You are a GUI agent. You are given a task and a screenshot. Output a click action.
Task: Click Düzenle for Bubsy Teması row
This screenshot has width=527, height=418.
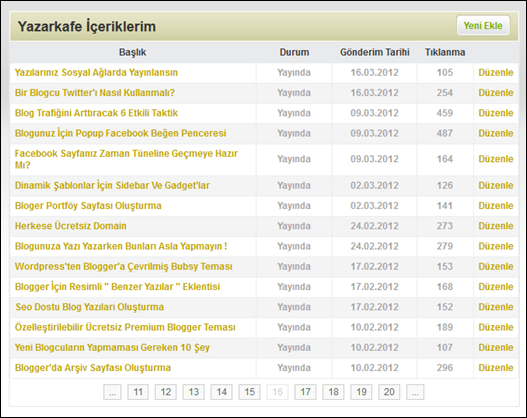pos(496,266)
